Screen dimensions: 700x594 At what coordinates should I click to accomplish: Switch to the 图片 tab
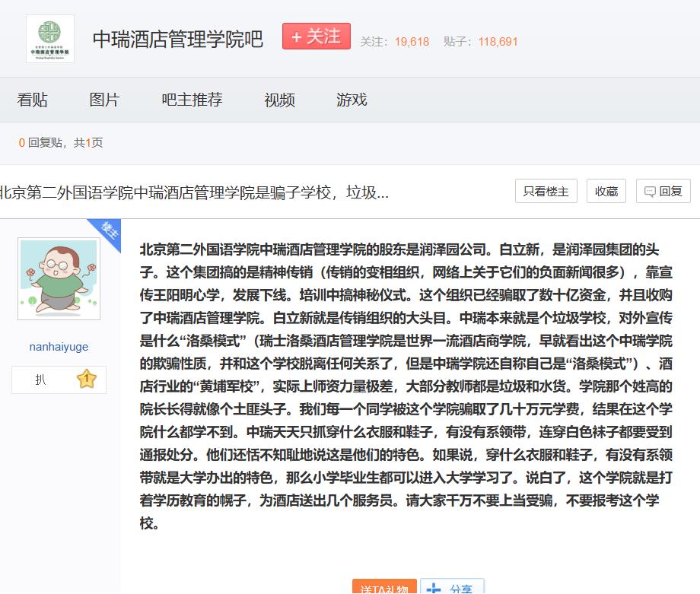tap(104, 100)
